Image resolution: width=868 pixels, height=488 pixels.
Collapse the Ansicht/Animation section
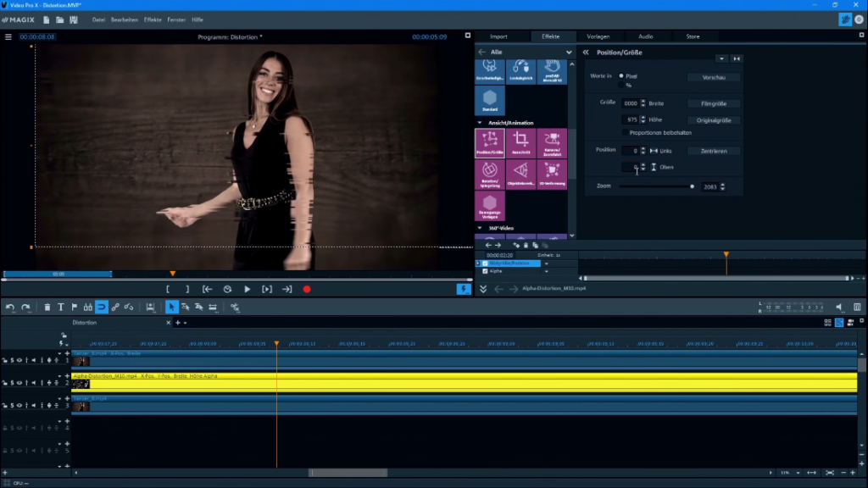[x=480, y=123]
